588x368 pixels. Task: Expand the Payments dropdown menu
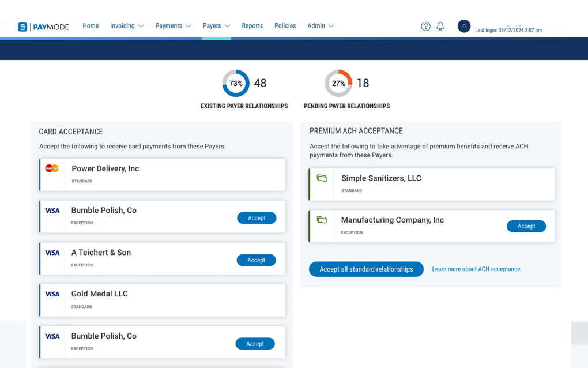[173, 26]
